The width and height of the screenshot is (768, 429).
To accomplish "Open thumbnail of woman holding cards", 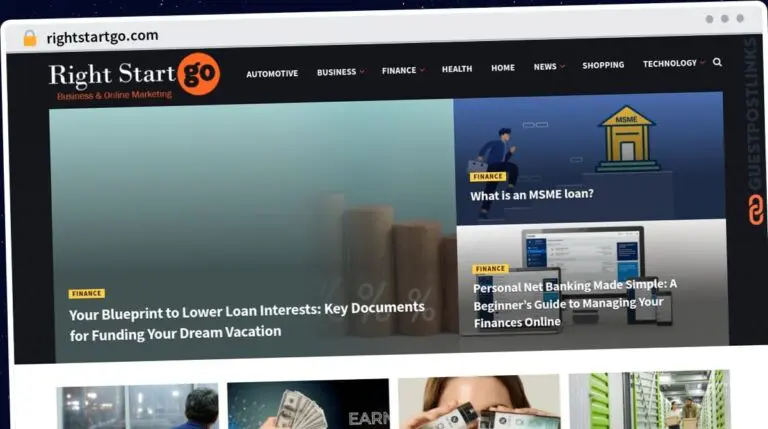I will (479, 402).
